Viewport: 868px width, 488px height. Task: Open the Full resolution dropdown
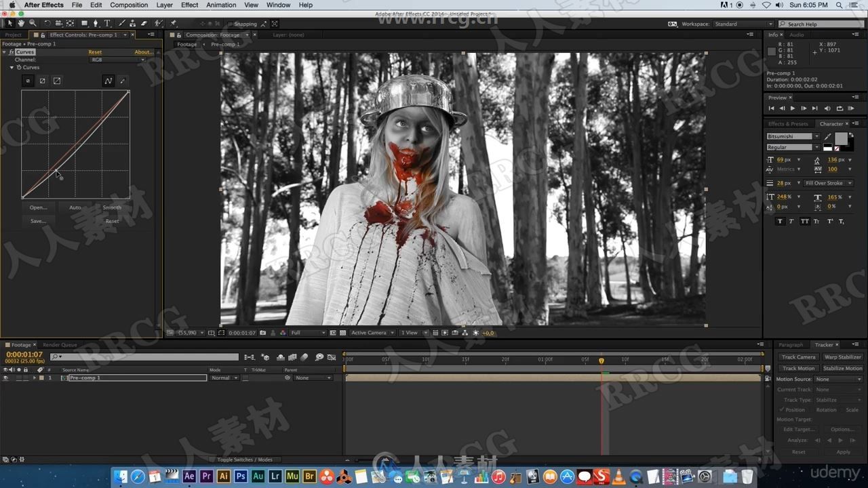click(309, 333)
